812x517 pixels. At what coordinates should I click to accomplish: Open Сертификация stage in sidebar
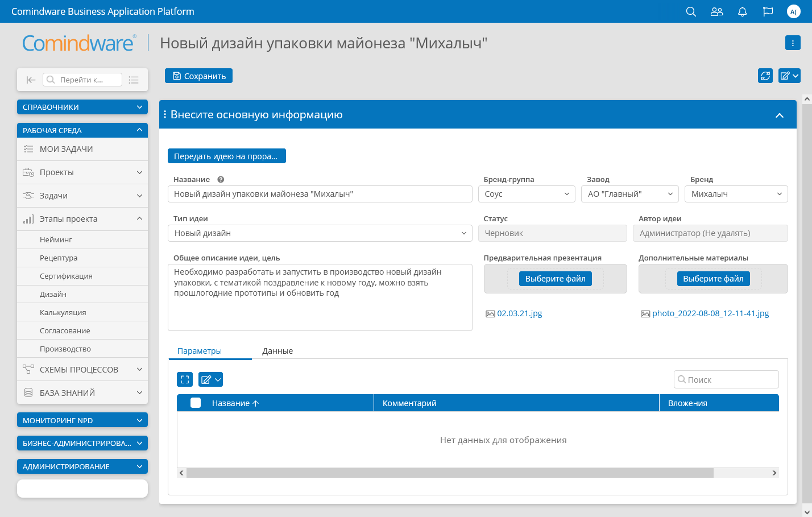82,276
